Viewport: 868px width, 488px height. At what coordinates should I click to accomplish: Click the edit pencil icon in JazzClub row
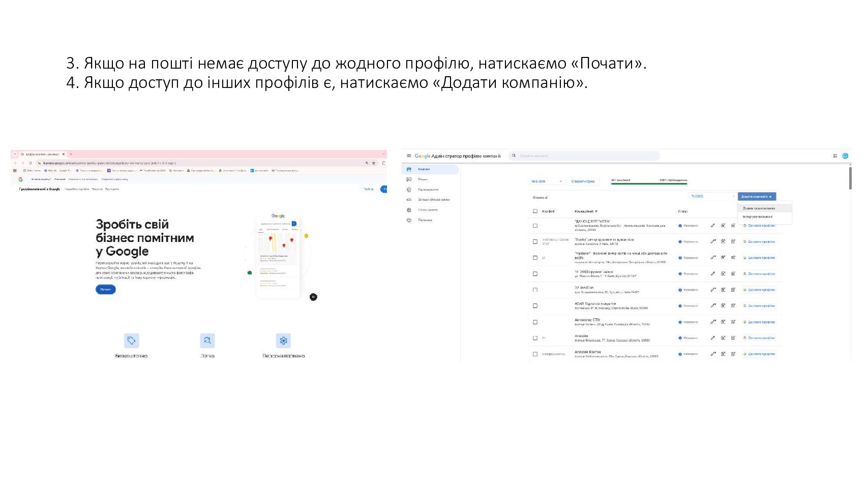pos(713,290)
